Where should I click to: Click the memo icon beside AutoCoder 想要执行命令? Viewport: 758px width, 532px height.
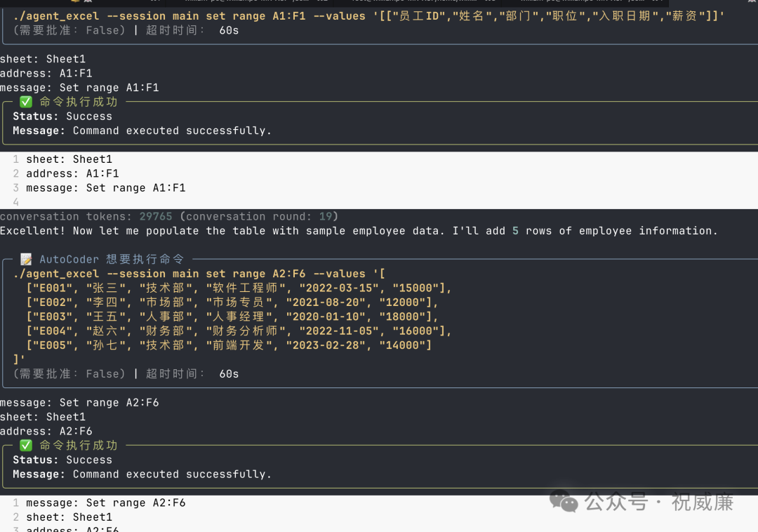[x=26, y=260]
